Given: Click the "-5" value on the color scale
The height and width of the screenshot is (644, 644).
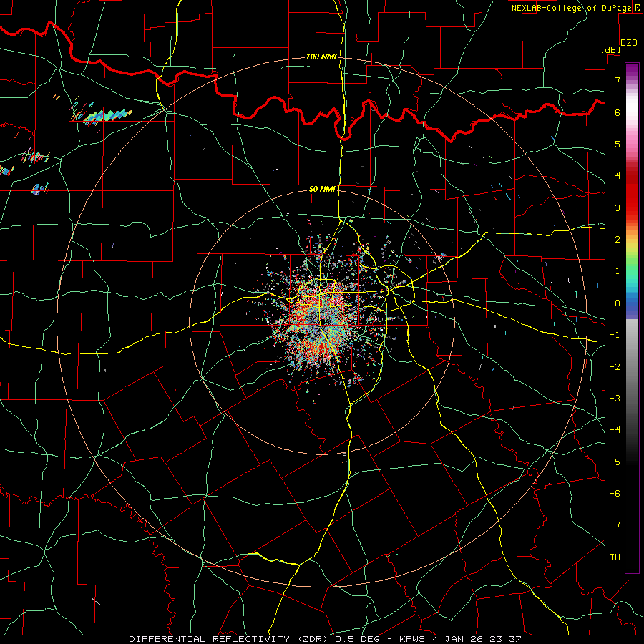Looking at the screenshot, I should click(x=615, y=462).
